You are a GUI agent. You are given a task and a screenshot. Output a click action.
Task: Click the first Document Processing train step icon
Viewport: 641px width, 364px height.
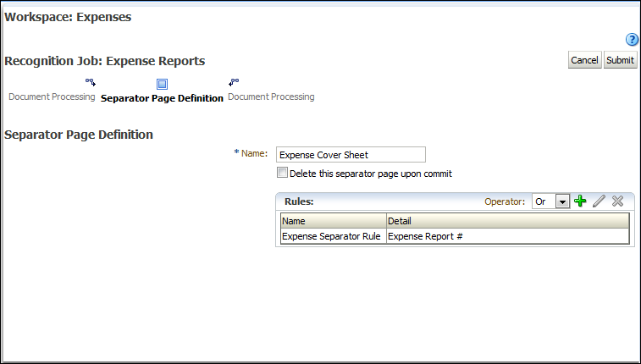point(91,82)
